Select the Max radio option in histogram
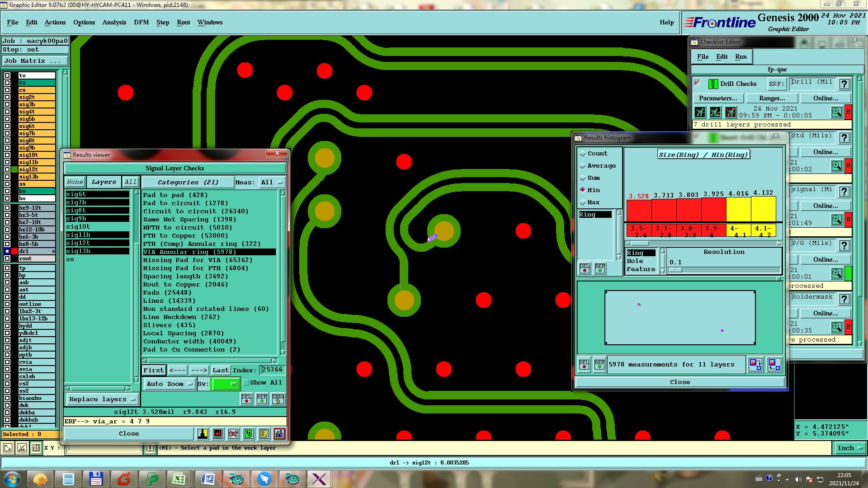Viewport: 868px width, 488px height. [583, 202]
